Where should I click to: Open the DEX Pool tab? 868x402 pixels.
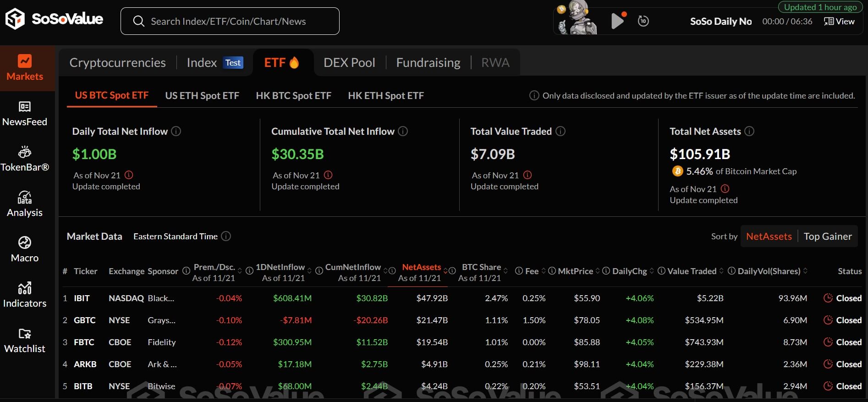349,63
